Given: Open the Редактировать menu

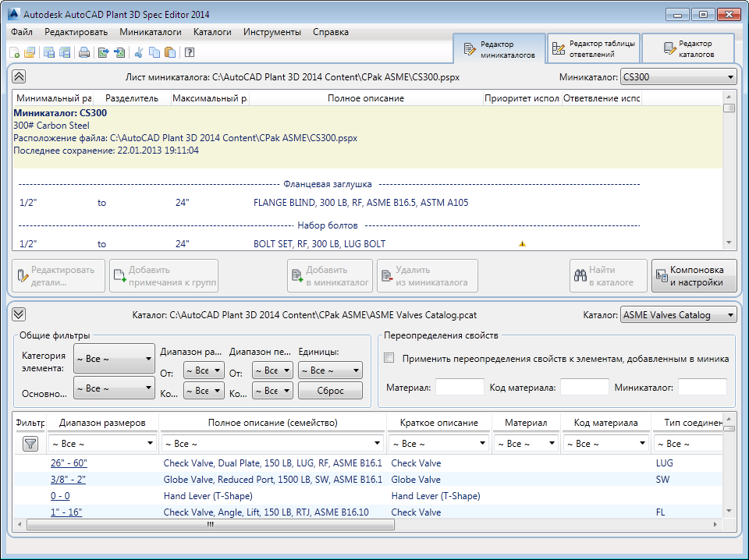Looking at the screenshot, I should [76, 32].
